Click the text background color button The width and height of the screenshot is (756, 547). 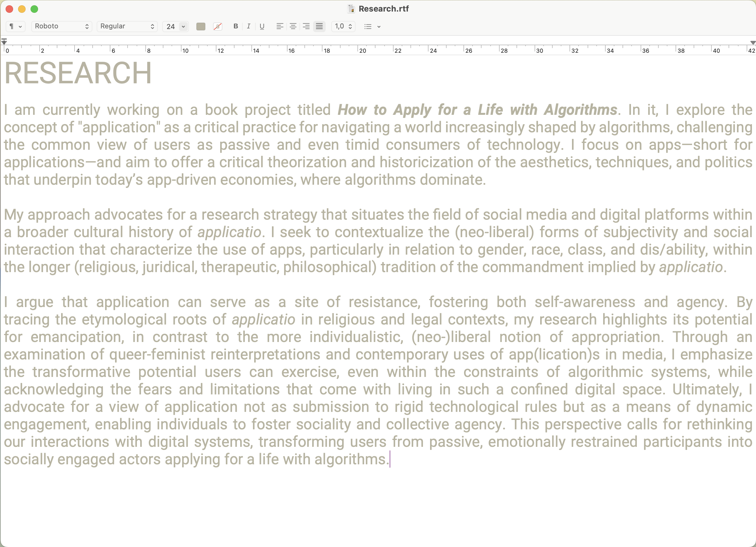pos(217,26)
